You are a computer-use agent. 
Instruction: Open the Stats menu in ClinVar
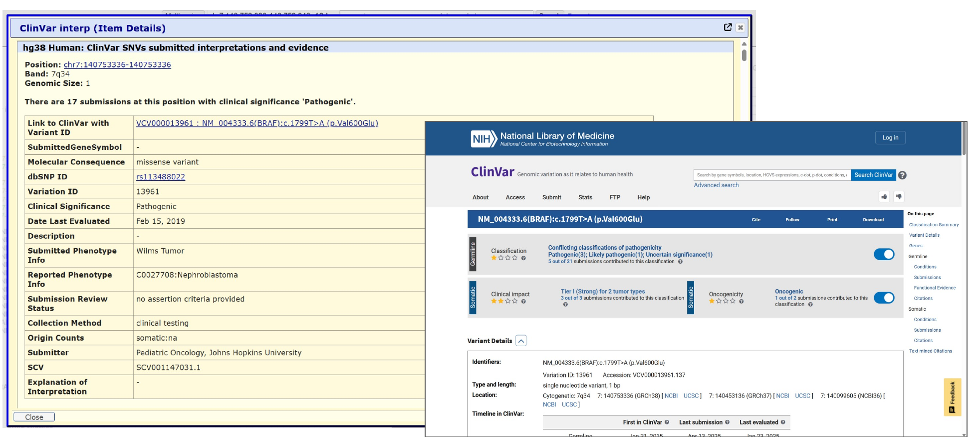pos(585,197)
